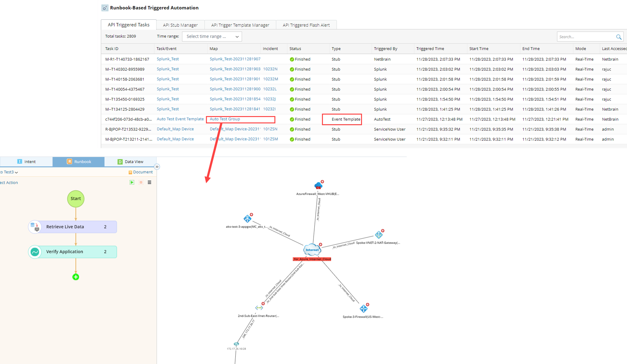This screenshot has width=627, height=364.
Task: Click the Internet cloud node icon
Action: click(x=312, y=250)
